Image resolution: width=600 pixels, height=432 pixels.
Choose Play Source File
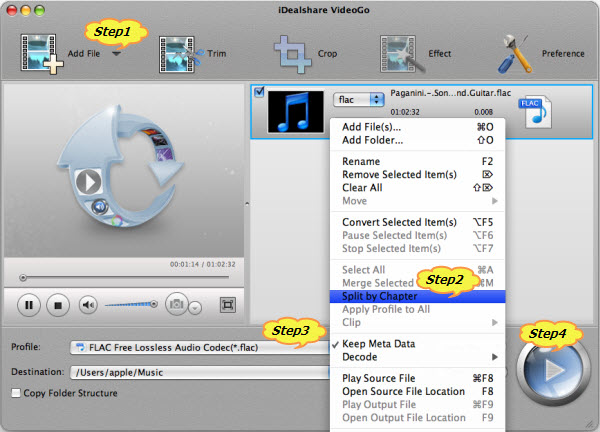(417, 378)
